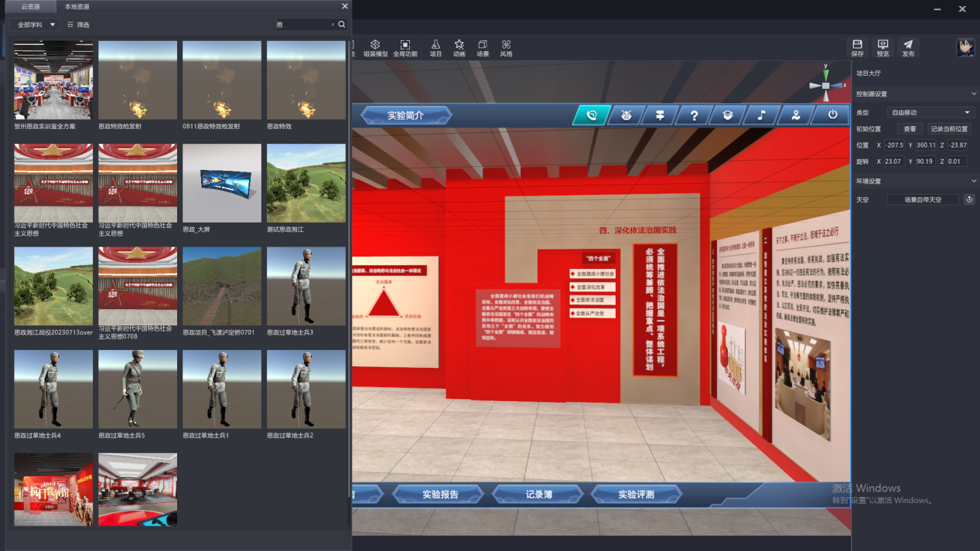Click the 预览 preview icon

tap(883, 45)
